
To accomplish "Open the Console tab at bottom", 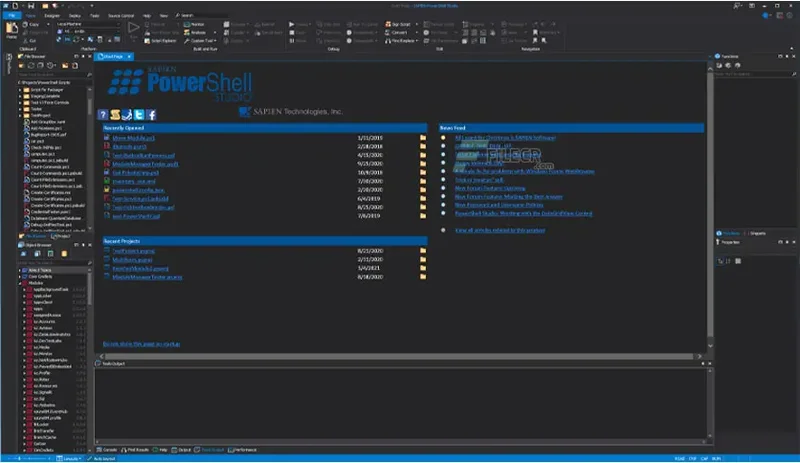I will point(107,450).
